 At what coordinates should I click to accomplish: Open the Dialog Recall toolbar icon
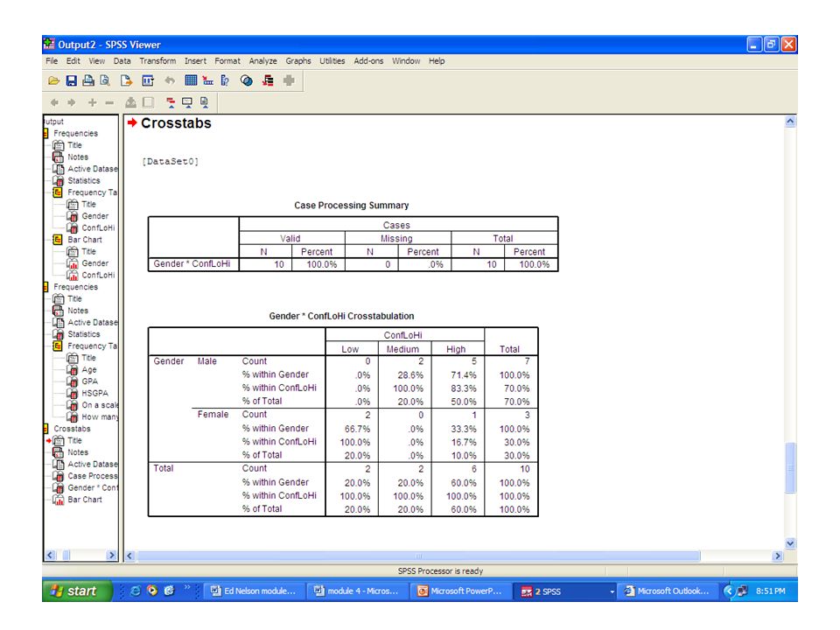148,80
